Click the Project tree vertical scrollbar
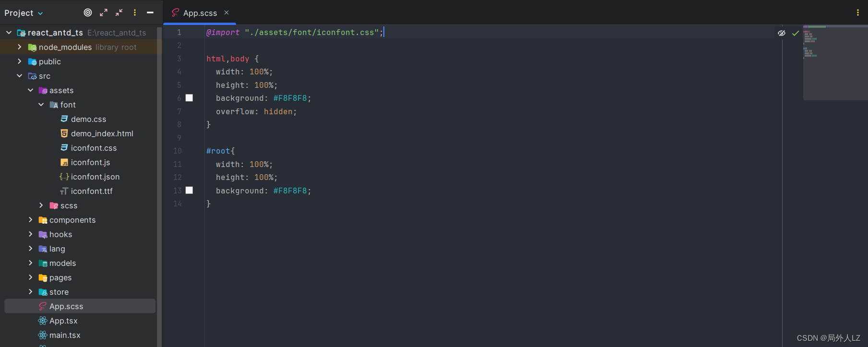Screen dimensions: 868x347 [x=159, y=186]
